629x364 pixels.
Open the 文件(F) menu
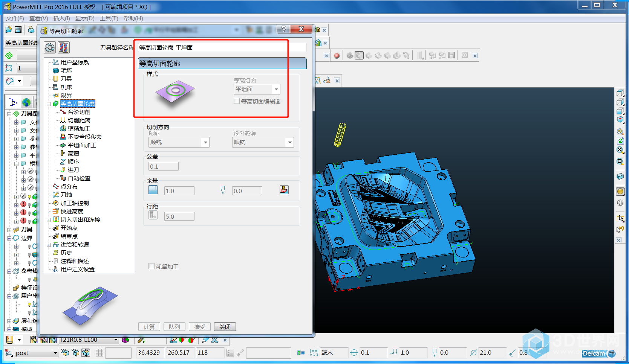15,18
